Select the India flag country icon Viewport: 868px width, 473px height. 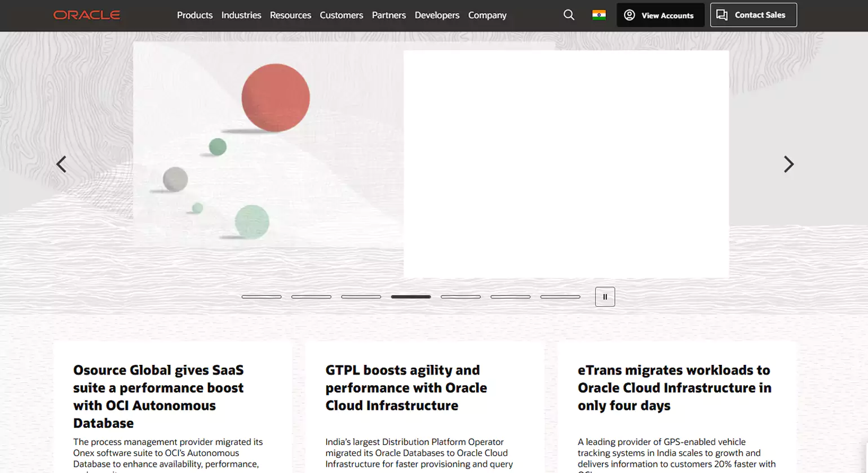(x=599, y=15)
